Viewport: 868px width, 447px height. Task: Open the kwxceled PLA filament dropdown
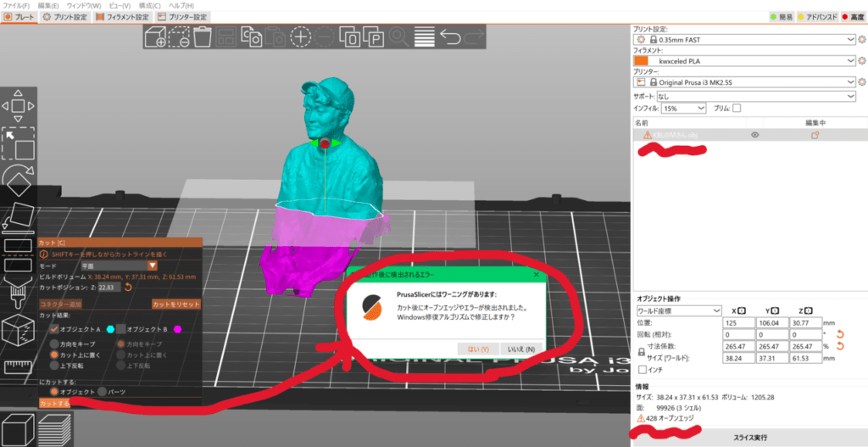[744, 61]
